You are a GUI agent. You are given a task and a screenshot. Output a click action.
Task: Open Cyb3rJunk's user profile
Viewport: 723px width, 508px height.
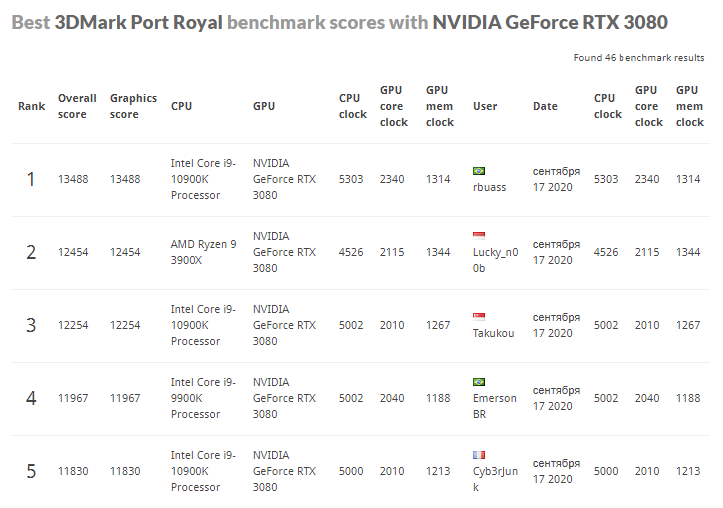pyautogui.click(x=494, y=479)
